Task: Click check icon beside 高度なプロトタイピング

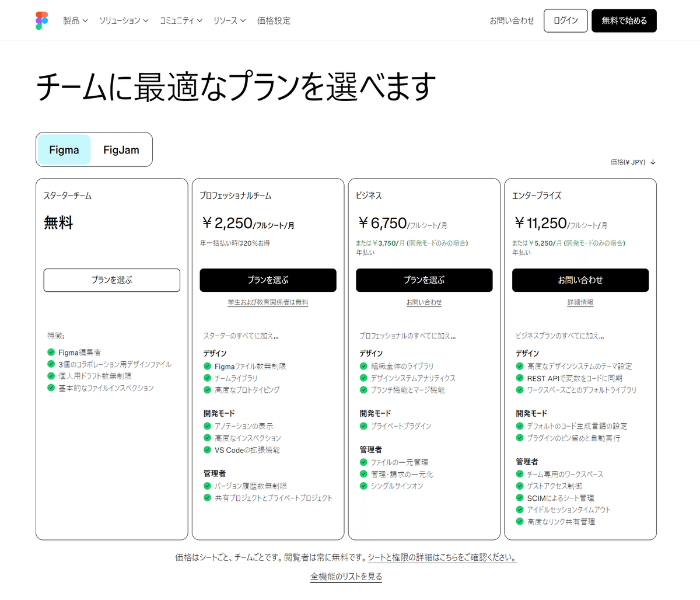Action: pyautogui.click(x=207, y=389)
